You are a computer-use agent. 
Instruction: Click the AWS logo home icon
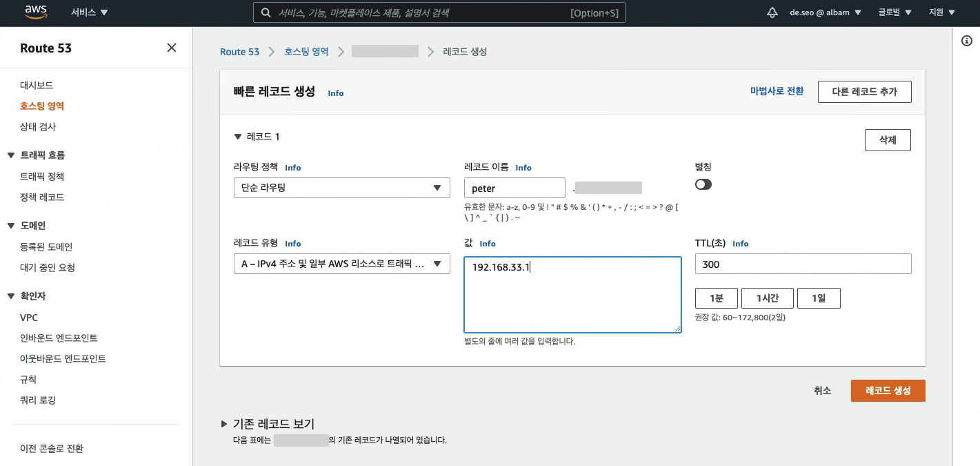[x=35, y=12]
